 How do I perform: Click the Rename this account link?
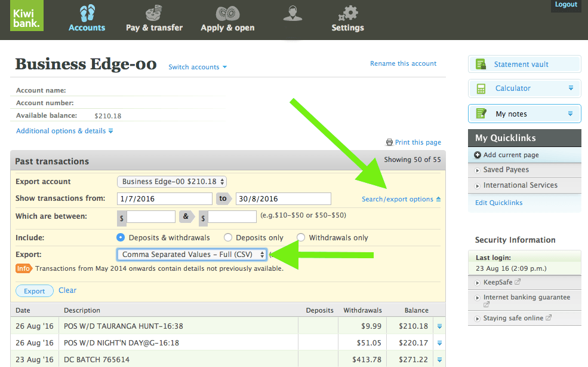403,63
